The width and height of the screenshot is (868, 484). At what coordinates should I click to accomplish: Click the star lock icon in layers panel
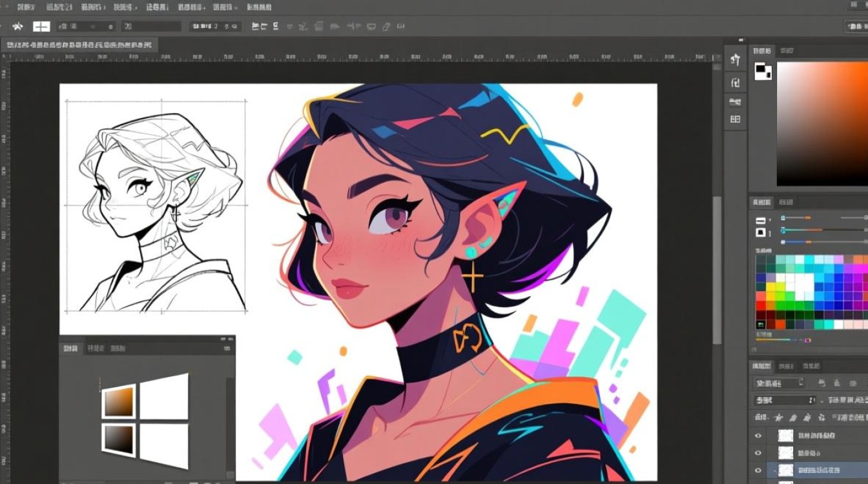(779, 418)
